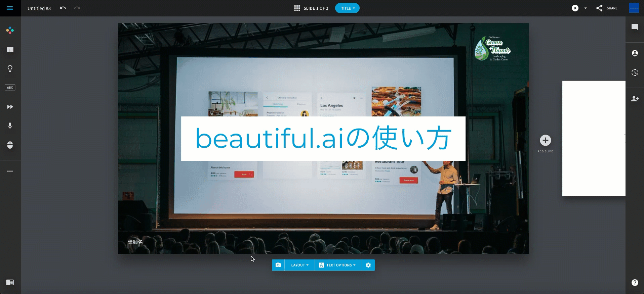Screen dimensions: 644x294
Task: Click the SHARE button
Action: pos(607,8)
